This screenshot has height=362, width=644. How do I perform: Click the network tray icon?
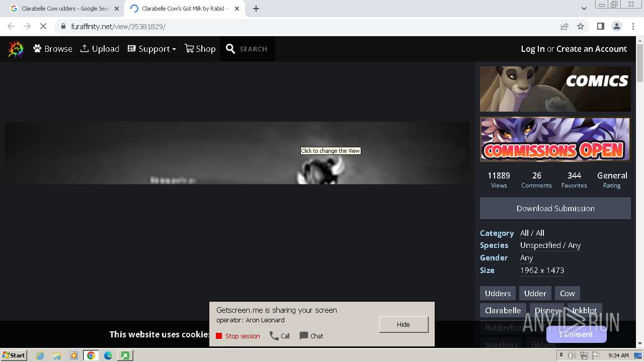584,355
